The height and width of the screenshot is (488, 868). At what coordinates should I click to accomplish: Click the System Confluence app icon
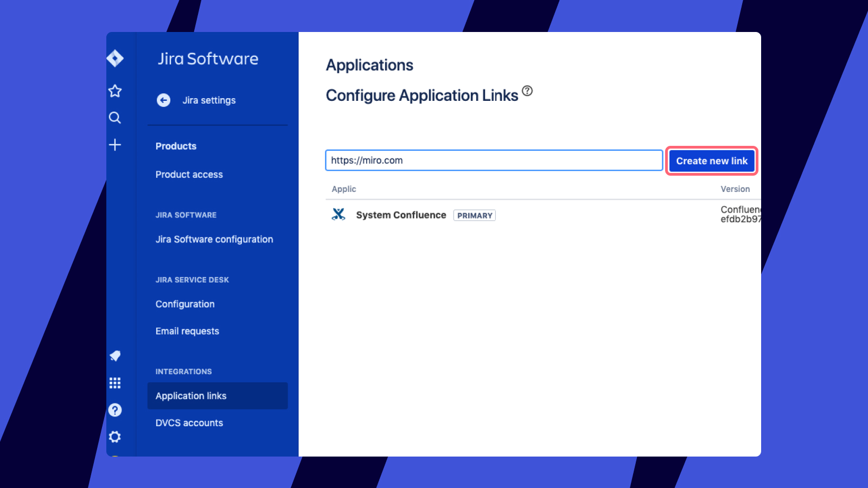click(339, 215)
